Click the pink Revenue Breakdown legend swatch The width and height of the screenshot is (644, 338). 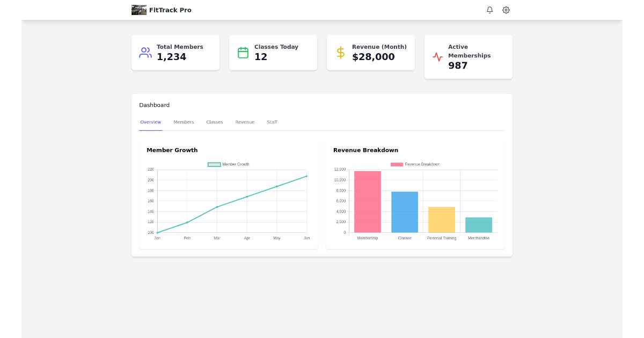click(x=398, y=164)
